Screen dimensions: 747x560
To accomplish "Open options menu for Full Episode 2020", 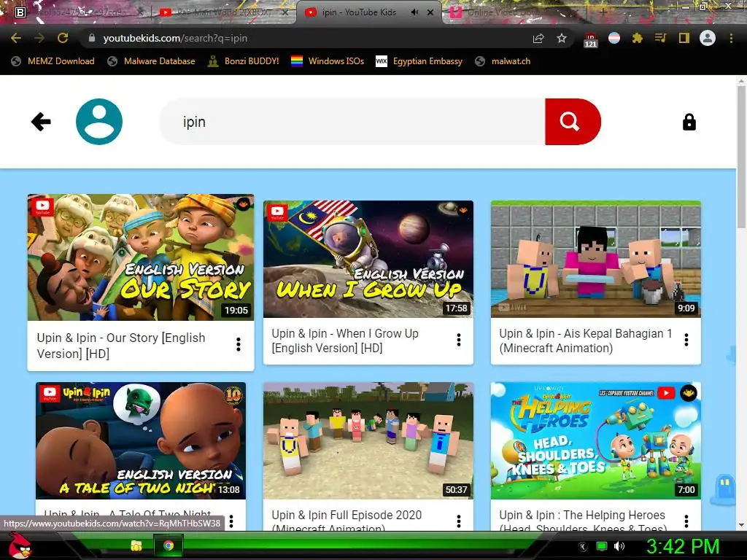I will click(459, 521).
